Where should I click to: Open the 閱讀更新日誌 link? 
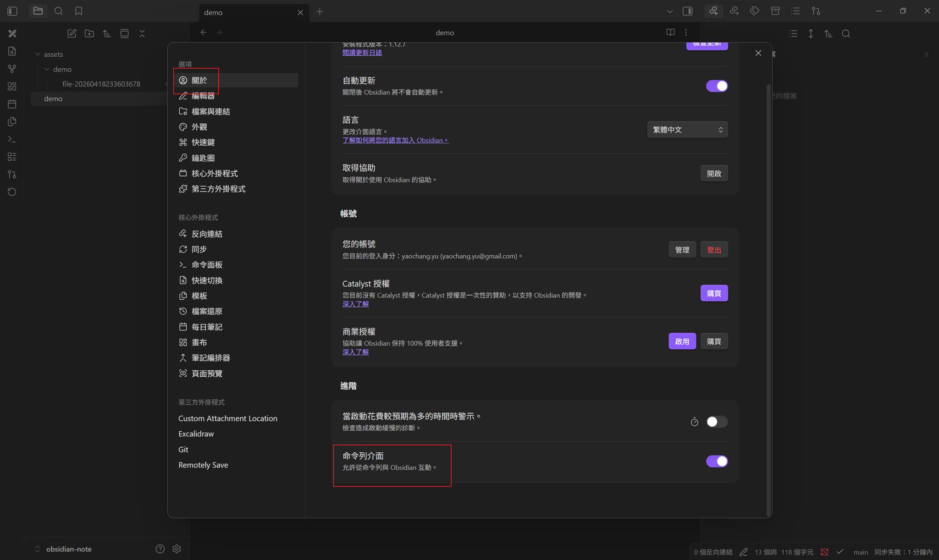point(362,53)
